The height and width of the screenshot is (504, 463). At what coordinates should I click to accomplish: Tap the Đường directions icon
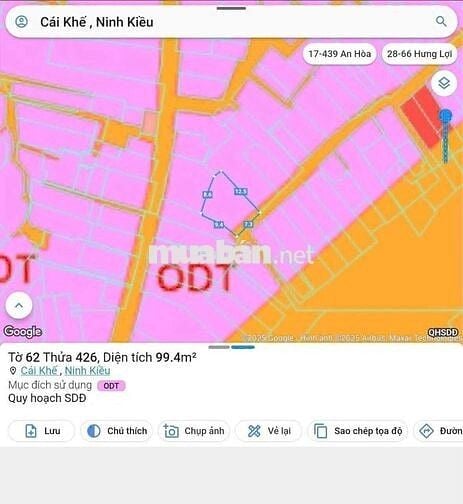click(426, 431)
